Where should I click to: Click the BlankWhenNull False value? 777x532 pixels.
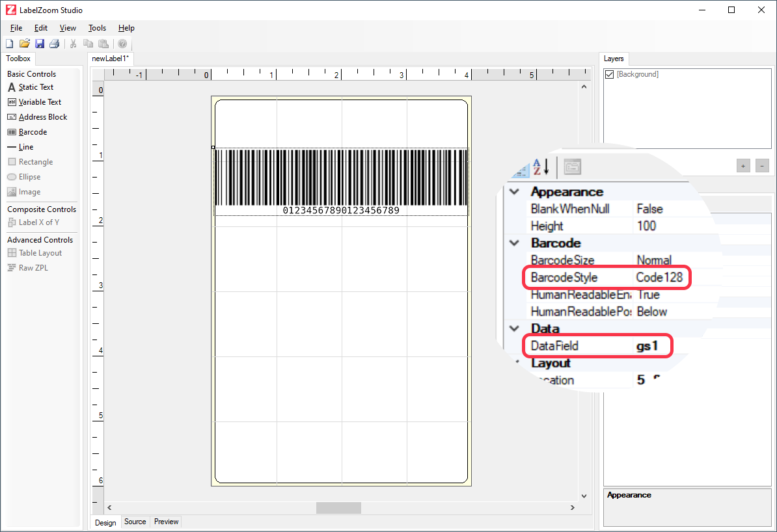[649, 209]
